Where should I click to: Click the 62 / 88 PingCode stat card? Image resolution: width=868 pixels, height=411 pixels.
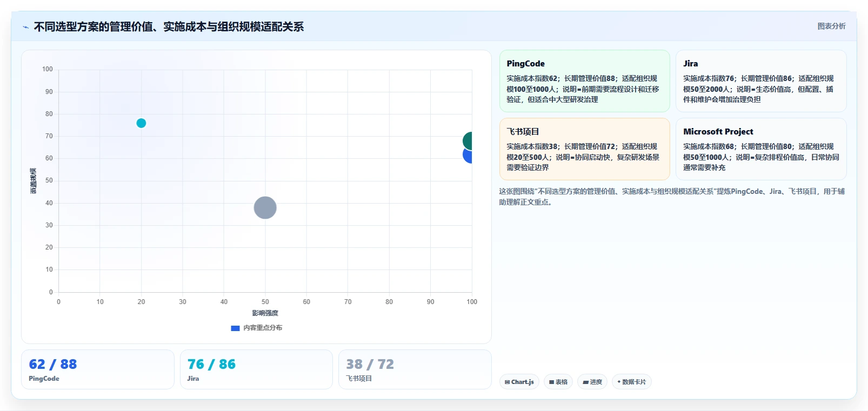tap(98, 369)
